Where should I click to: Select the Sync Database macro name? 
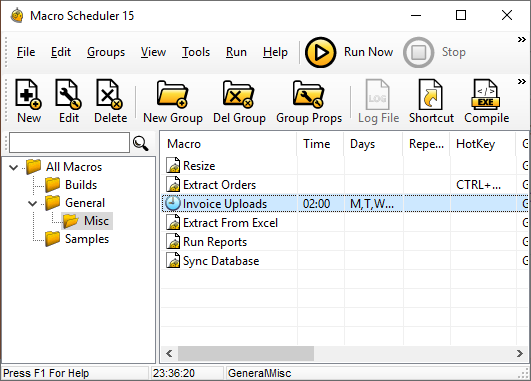coord(221,261)
